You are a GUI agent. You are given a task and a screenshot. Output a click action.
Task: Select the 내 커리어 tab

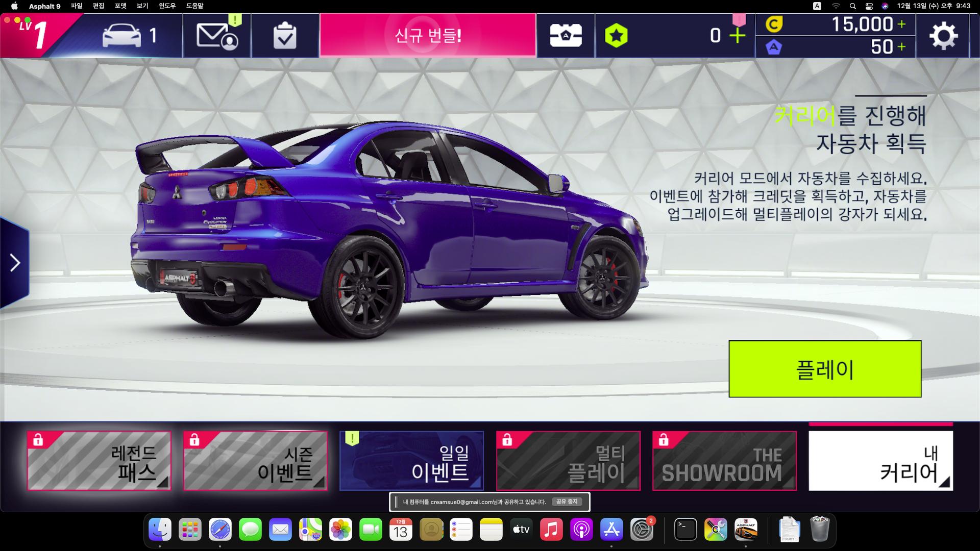pos(880,461)
